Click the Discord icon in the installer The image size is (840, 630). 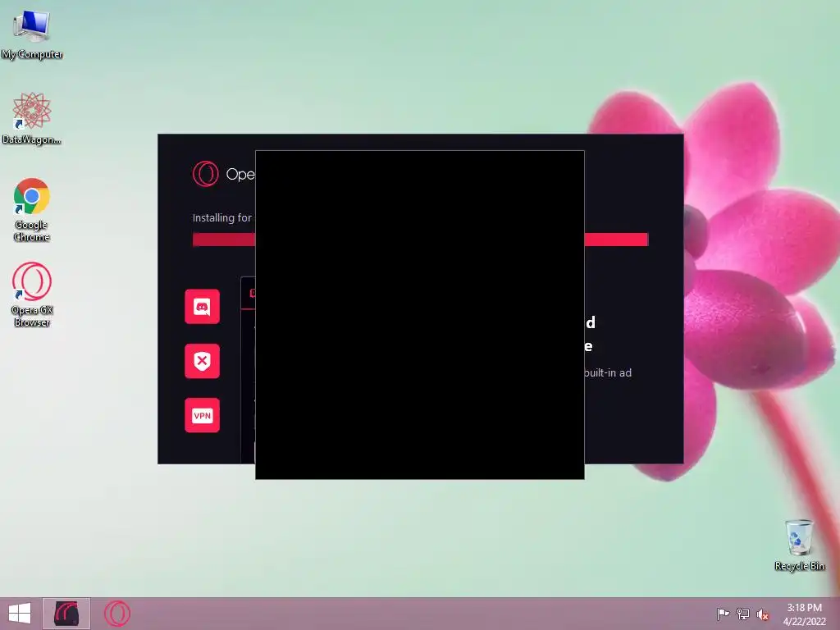[202, 307]
